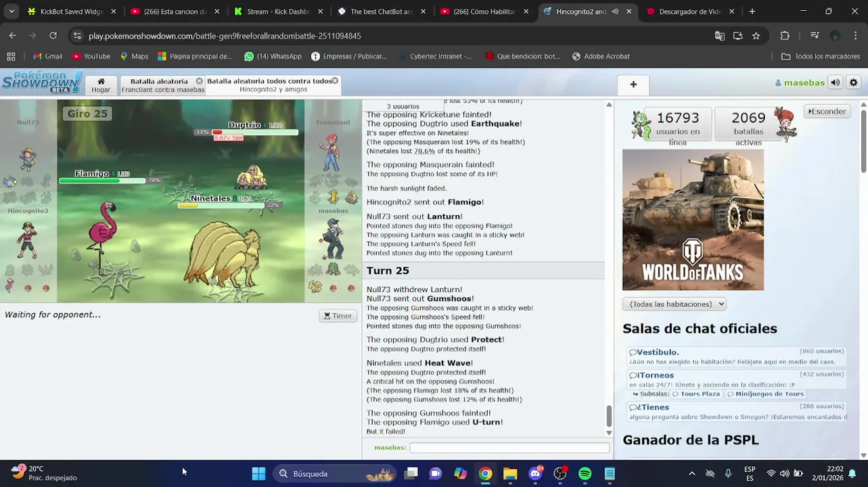Click the opposing Dugtrio sprite
This screenshot has width=868, height=487.
(x=252, y=177)
